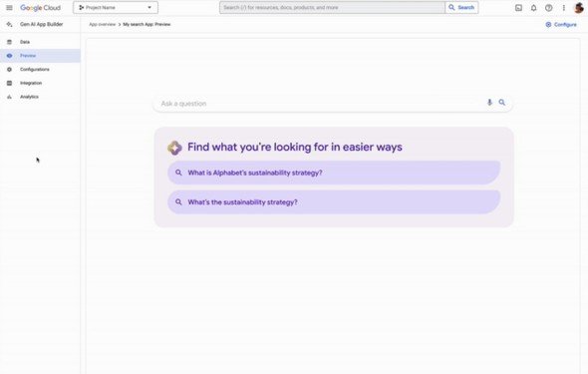Click the Configure button
588x374 pixels.
coord(561,24)
